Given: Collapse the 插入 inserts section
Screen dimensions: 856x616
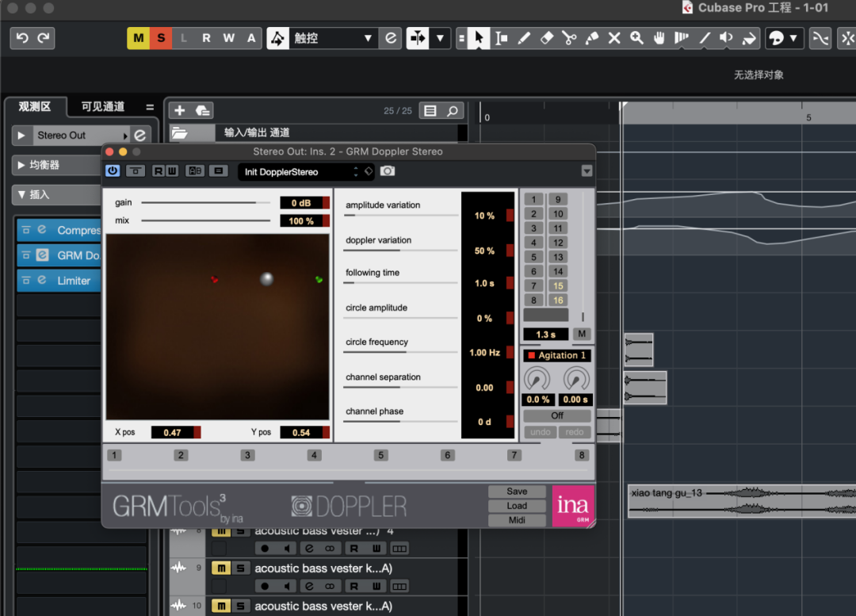Looking at the screenshot, I should pos(21,194).
